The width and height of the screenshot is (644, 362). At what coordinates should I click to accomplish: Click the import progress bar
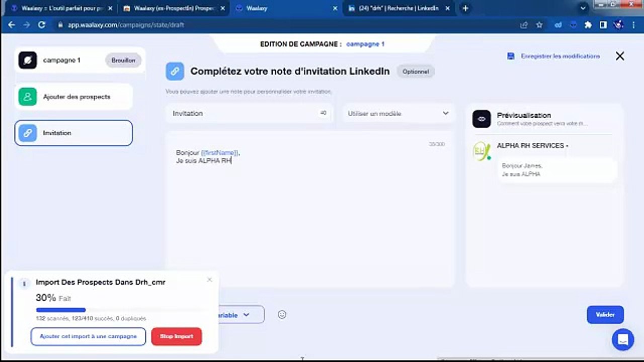coord(121,310)
